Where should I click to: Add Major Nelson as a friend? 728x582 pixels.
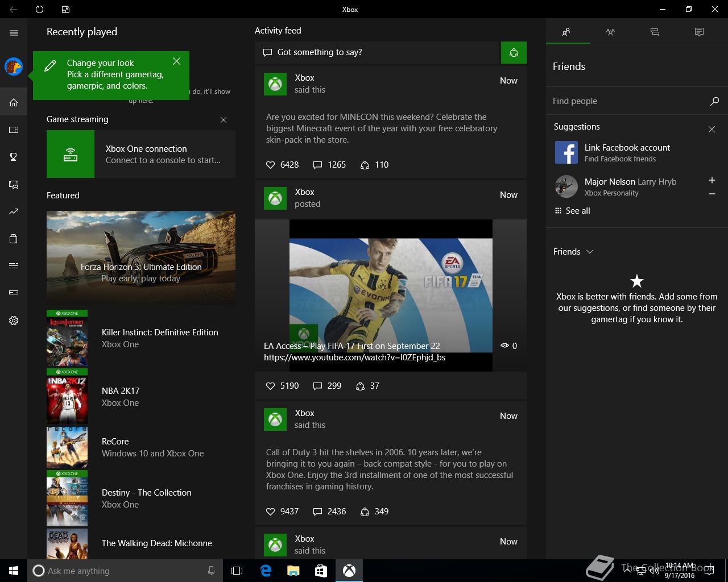[x=712, y=180]
